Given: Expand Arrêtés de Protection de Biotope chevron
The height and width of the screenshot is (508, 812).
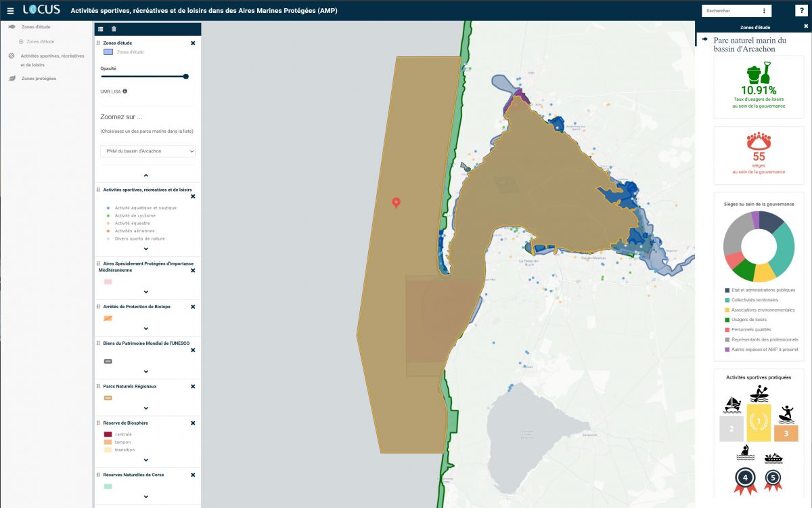Looking at the screenshot, I should [146, 329].
